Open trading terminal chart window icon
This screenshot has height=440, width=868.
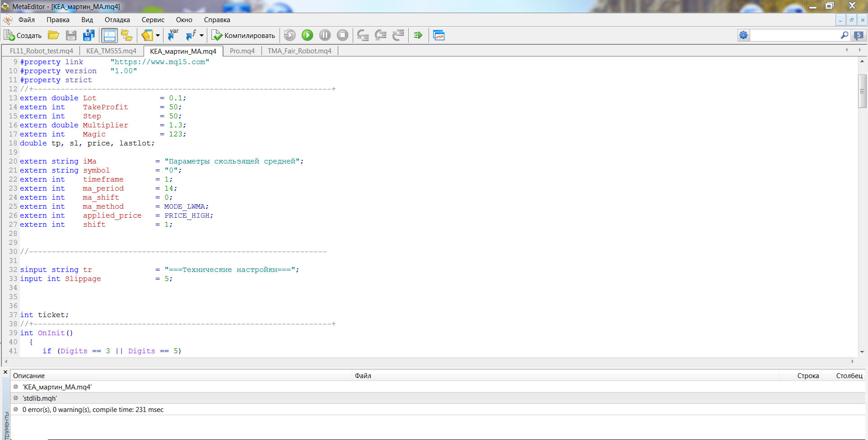coord(439,35)
